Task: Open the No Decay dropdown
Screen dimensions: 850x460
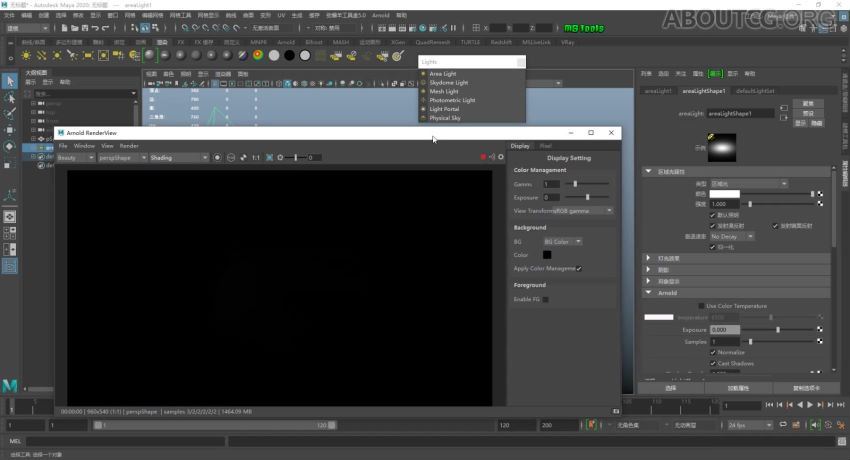Action: click(x=732, y=237)
